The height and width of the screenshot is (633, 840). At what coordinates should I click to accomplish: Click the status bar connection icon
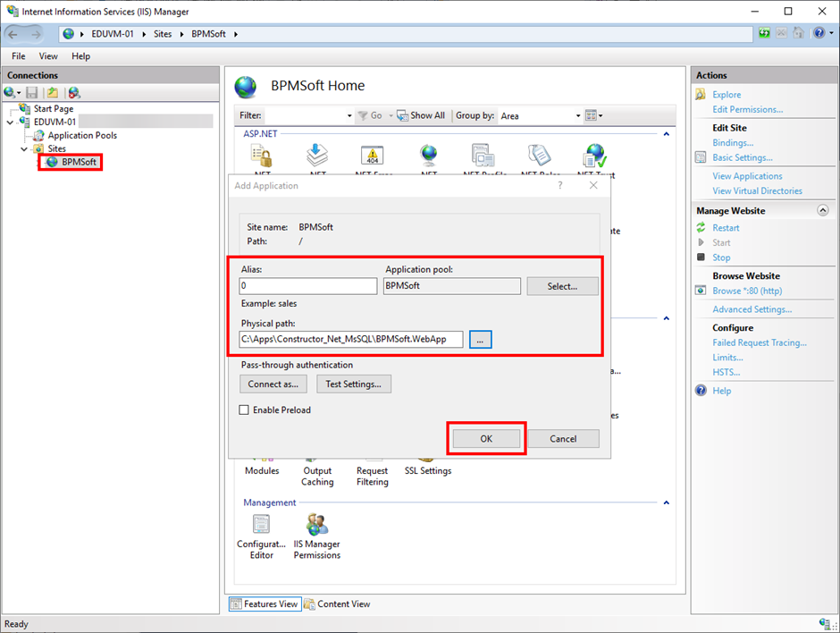(825, 623)
